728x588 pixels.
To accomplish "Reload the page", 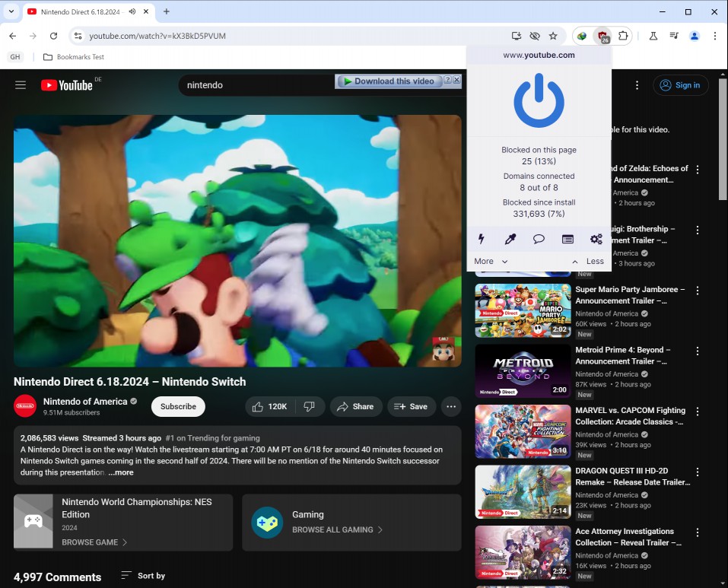I will coord(53,36).
